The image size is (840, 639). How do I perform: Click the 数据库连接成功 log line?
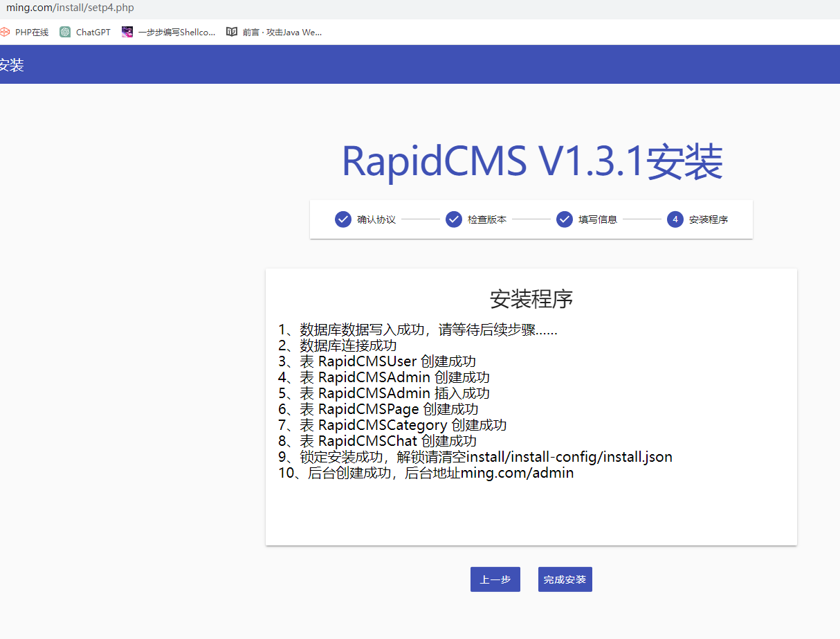[338, 345]
